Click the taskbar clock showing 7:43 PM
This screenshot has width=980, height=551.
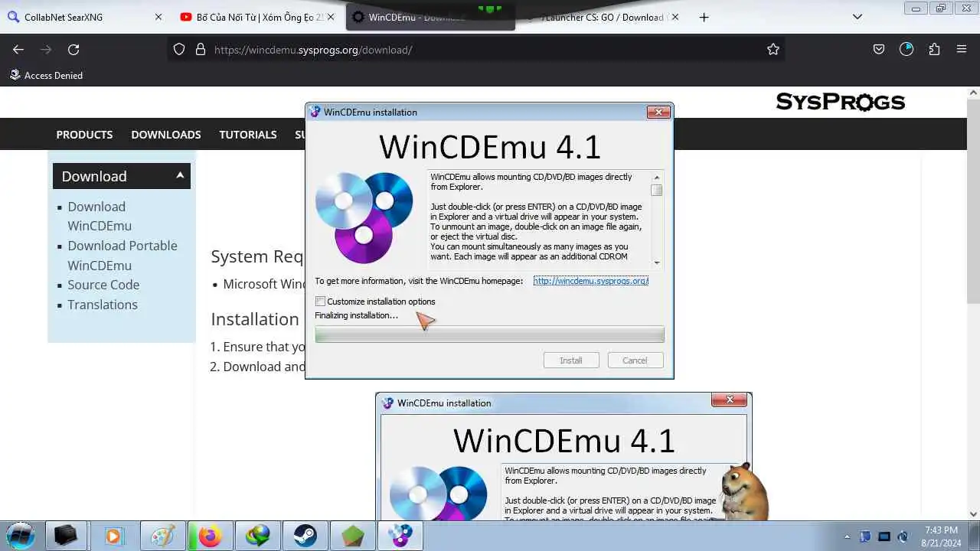(x=941, y=536)
